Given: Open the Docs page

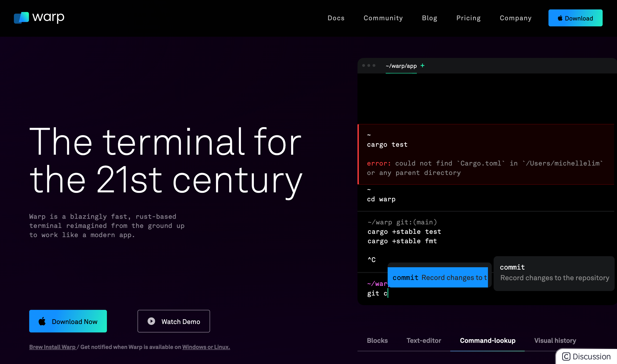Looking at the screenshot, I should click(x=336, y=18).
